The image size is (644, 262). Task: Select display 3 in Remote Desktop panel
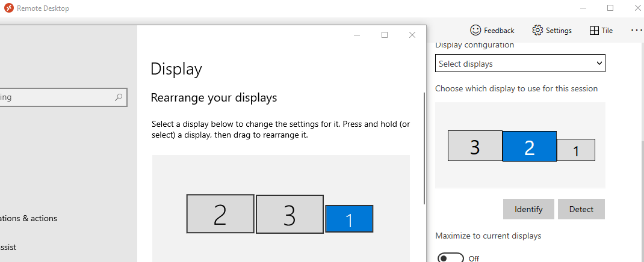[x=475, y=145]
